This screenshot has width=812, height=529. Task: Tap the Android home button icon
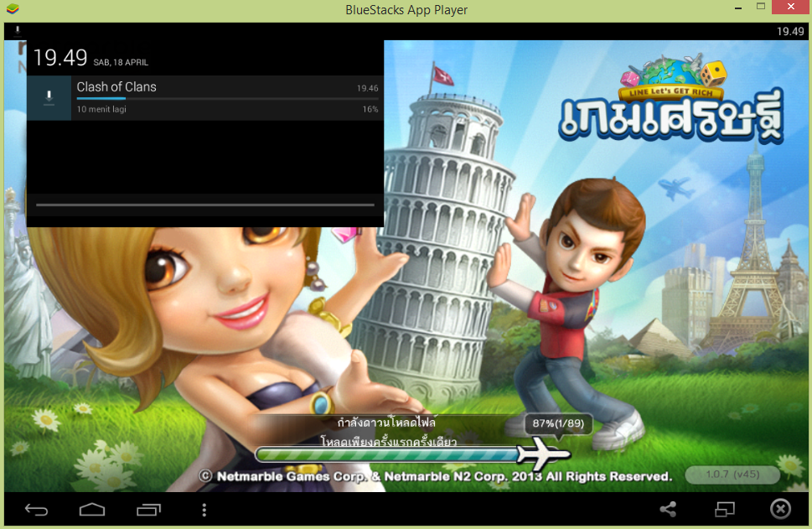pos(92,510)
